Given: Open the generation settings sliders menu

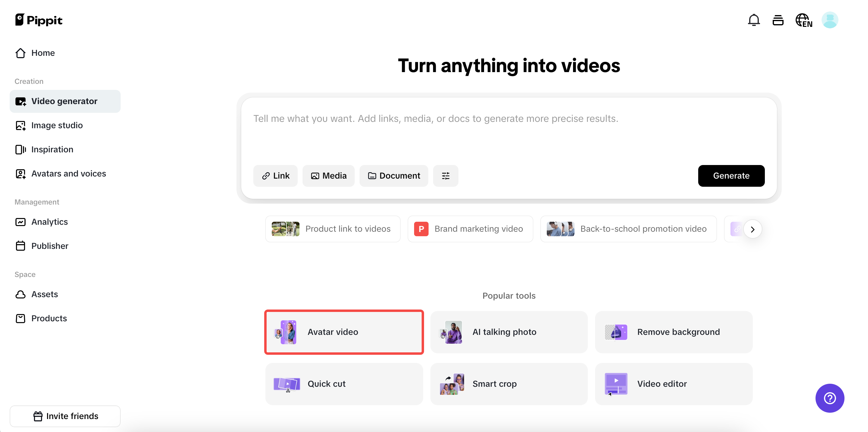Looking at the screenshot, I should pos(445,176).
